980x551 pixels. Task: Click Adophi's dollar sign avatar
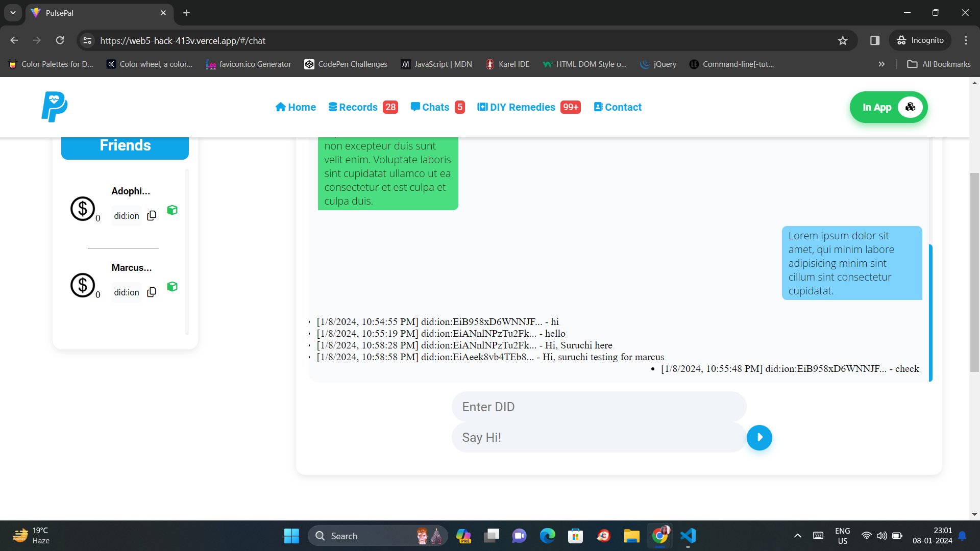click(83, 209)
